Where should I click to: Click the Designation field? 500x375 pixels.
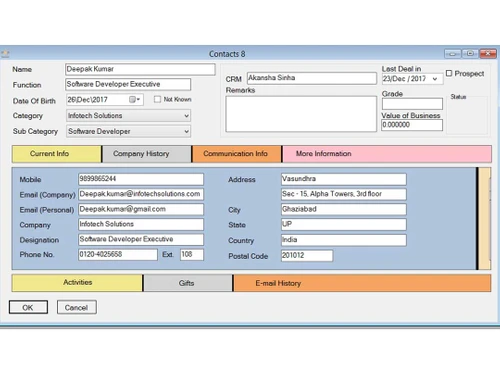[141, 239]
